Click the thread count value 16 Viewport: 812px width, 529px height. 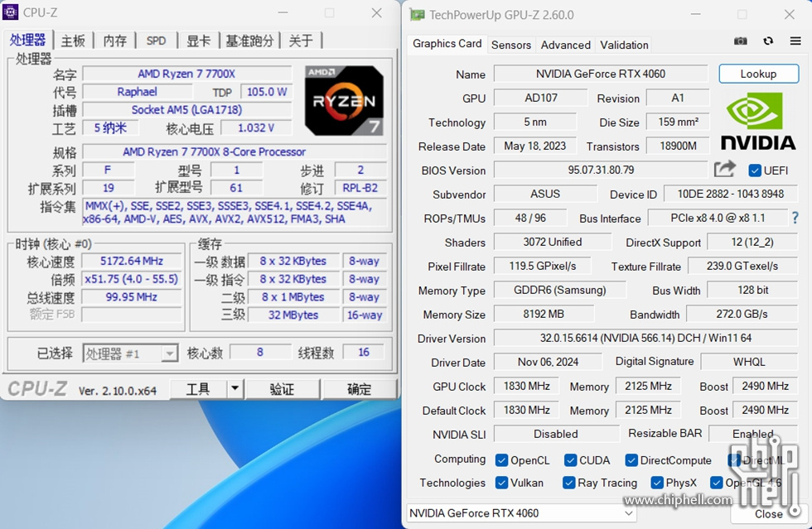(364, 353)
